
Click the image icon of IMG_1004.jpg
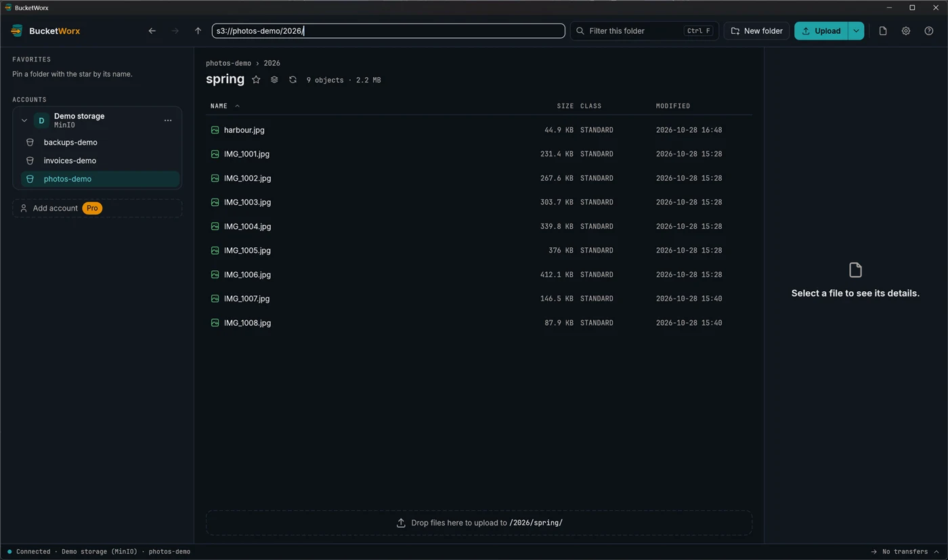point(215,226)
